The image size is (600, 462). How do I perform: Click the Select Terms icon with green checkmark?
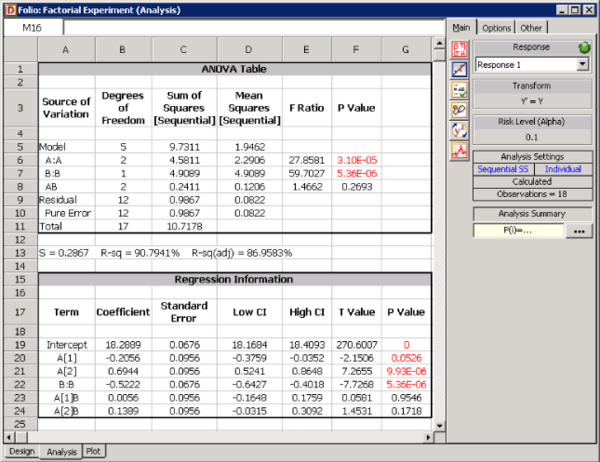[x=459, y=90]
